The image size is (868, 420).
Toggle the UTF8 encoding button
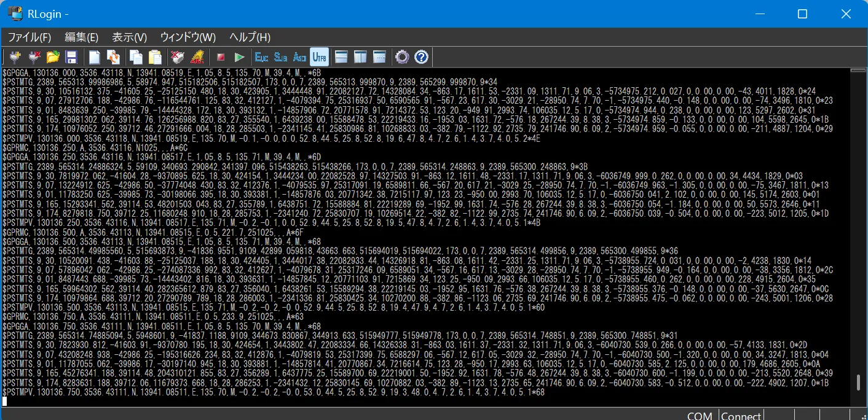tap(319, 57)
